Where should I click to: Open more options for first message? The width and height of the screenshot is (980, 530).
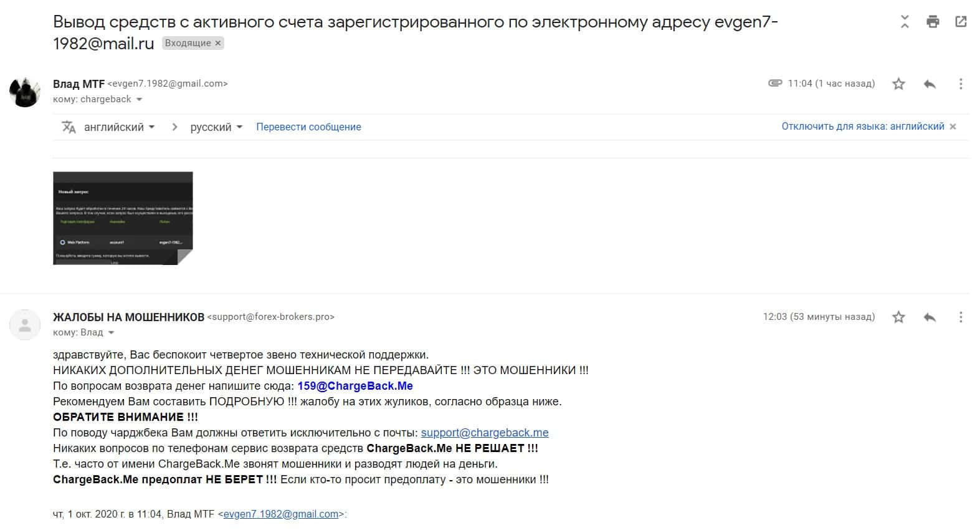(x=961, y=84)
